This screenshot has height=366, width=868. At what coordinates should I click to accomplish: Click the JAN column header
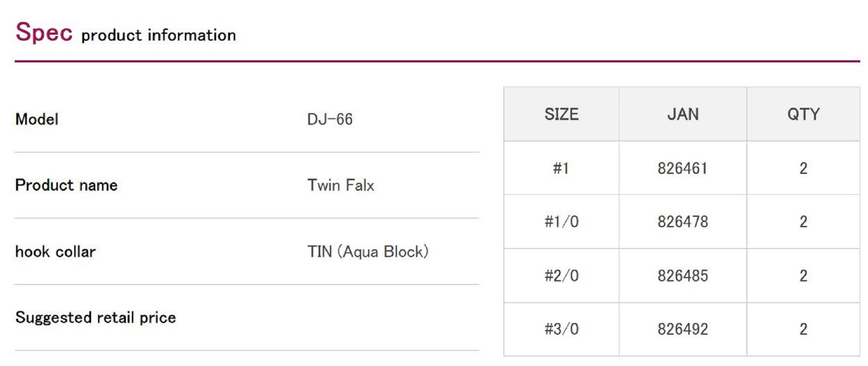tap(683, 114)
